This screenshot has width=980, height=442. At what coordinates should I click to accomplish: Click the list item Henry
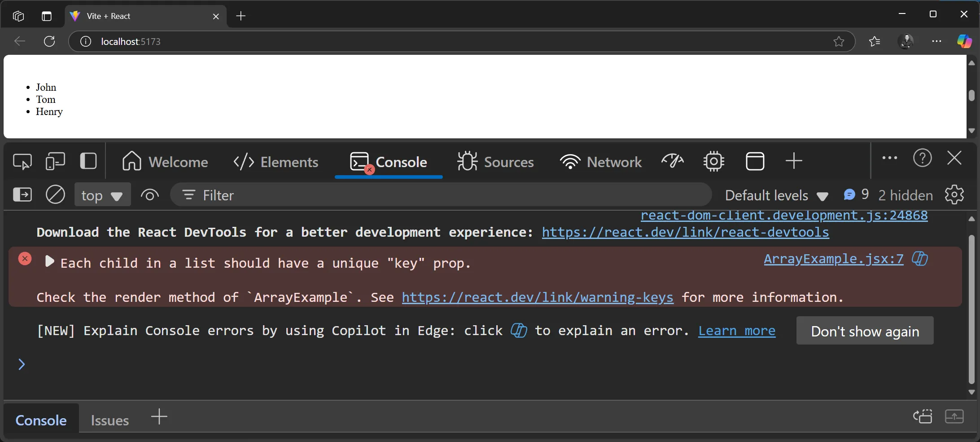[x=49, y=111]
